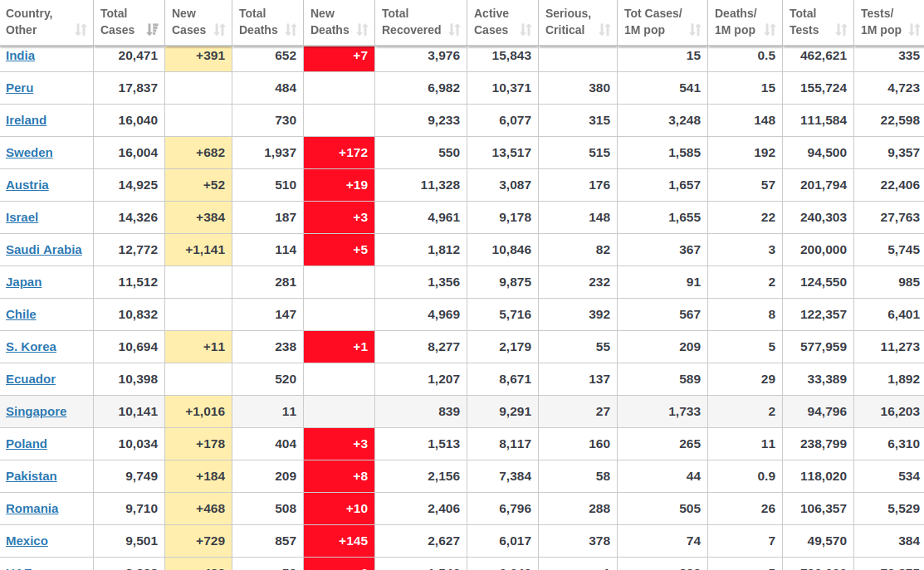924x570 pixels.
Task: Open the India country link
Action: point(20,56)
